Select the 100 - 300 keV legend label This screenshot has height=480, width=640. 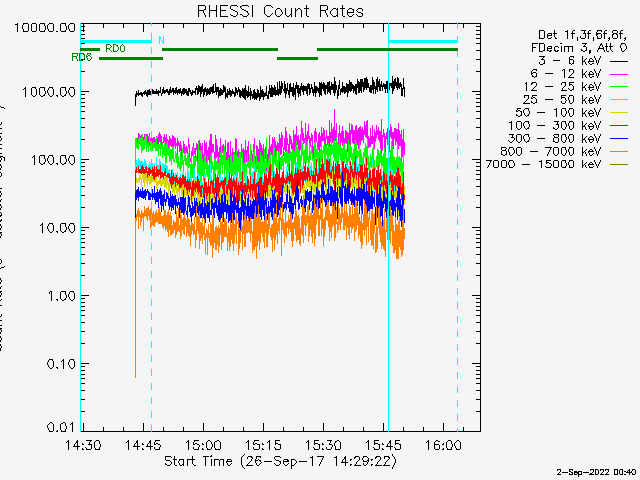[555, 126]
